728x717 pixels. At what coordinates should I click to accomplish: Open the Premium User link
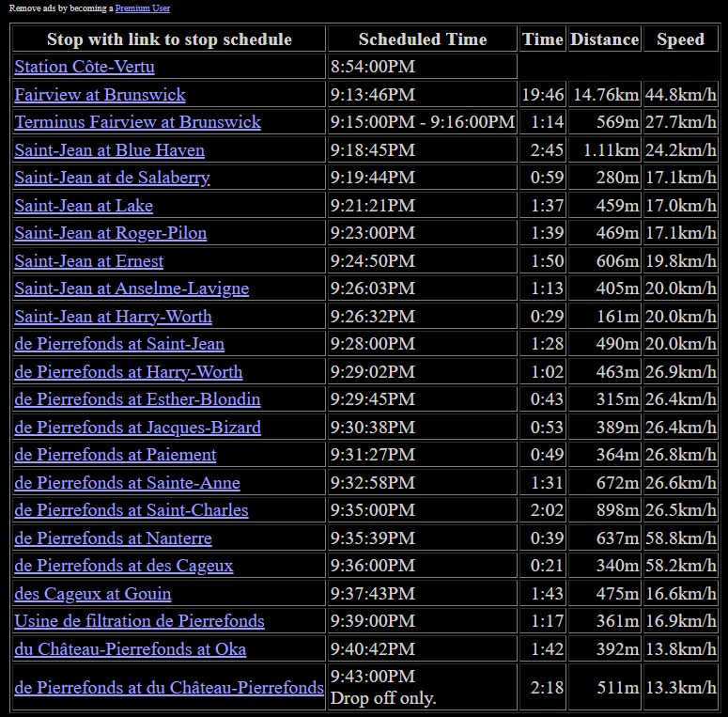(x=143, y=8)
